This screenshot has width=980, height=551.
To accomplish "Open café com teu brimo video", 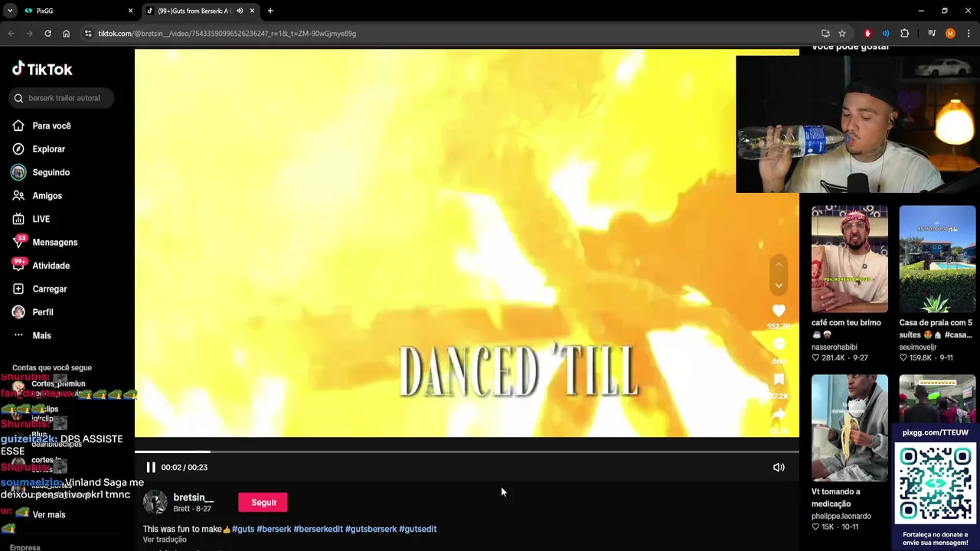I will pyautogui.click(x=850, y=259).
